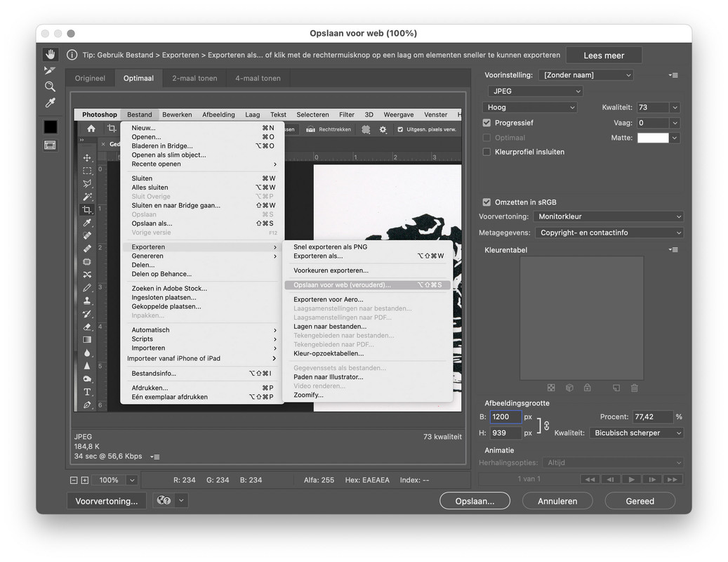Viewport: 728px width, 562px height.
Task: Click the lock color icon under Kleurentabel
Action: (x=588, y=387)
